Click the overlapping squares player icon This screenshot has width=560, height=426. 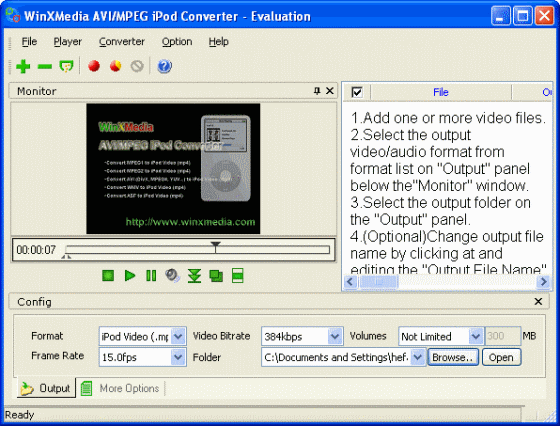(x=216, y=276)
